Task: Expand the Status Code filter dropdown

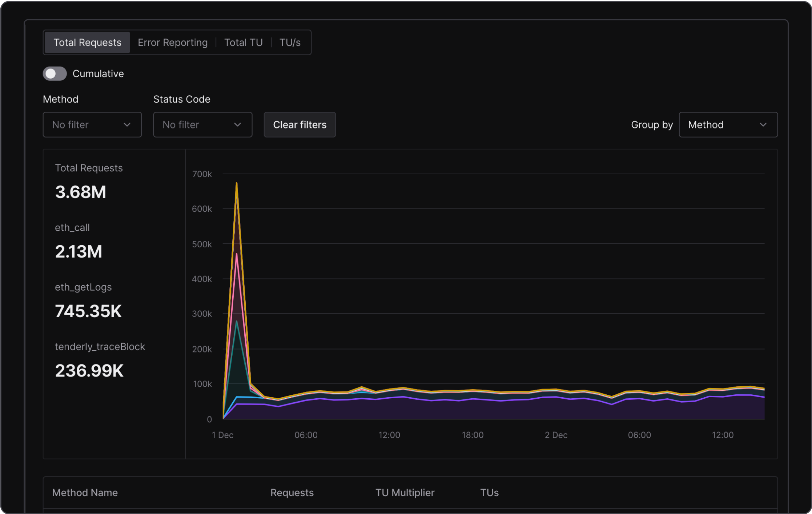Action: (202, 125)
